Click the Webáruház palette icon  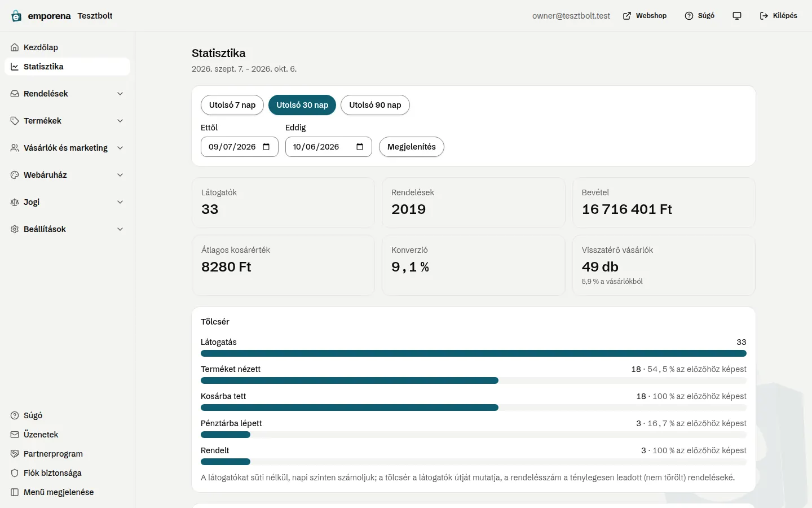pos(15,175)
